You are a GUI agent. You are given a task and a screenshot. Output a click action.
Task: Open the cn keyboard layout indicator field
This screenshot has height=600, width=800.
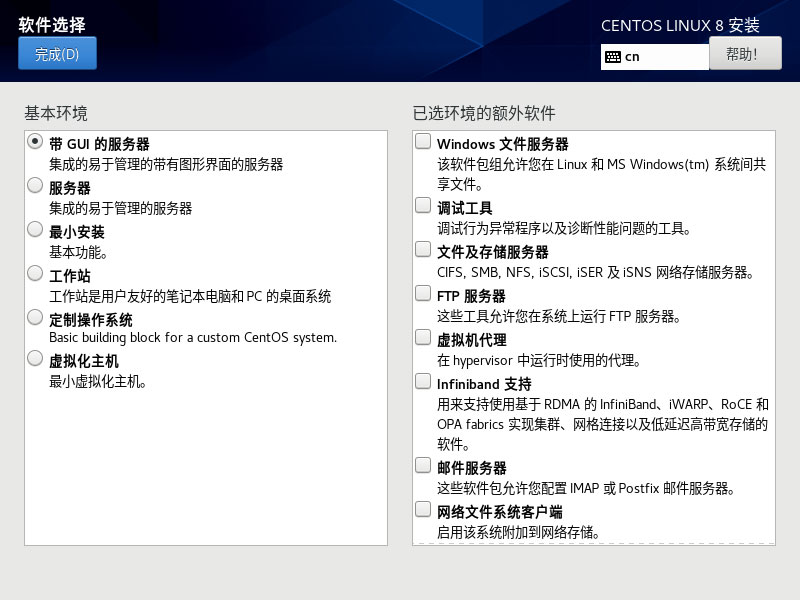click(655, 57)
